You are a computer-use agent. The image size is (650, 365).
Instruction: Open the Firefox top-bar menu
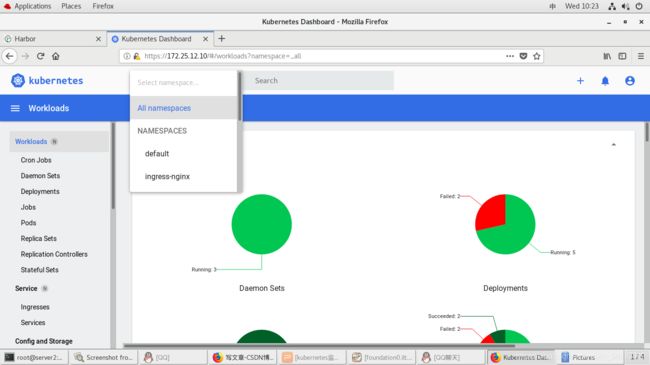coord(103,6)
